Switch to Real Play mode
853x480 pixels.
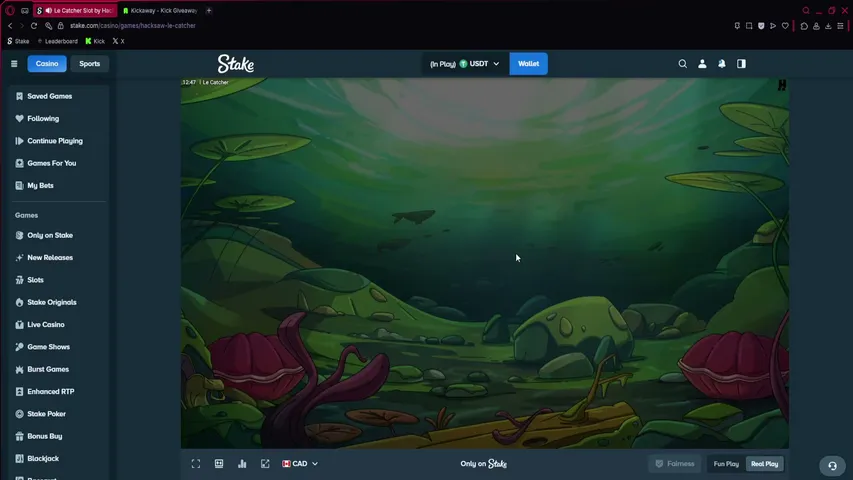click(764, 464)
